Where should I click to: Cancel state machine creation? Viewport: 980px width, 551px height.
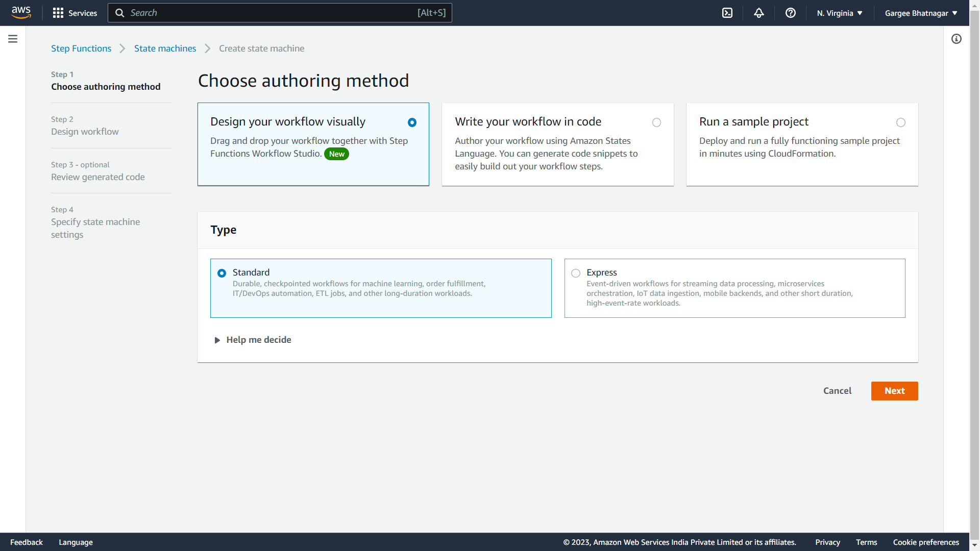[837, 391]
